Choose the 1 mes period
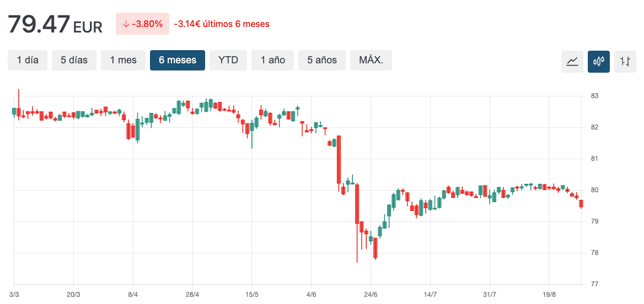This screenshot has width=644, height=304. 123,60
